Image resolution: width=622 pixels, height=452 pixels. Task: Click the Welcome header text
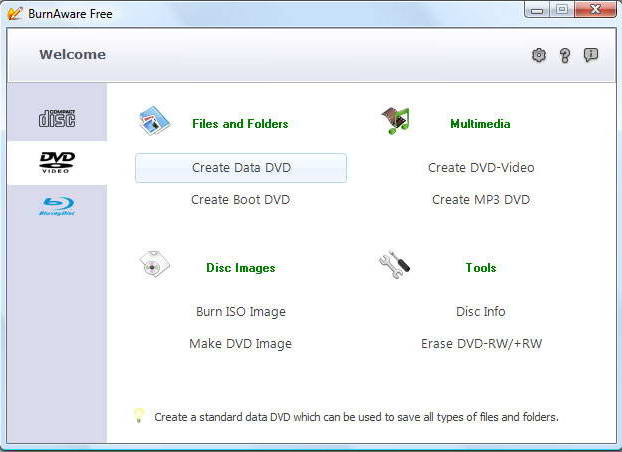click(73, 55)
